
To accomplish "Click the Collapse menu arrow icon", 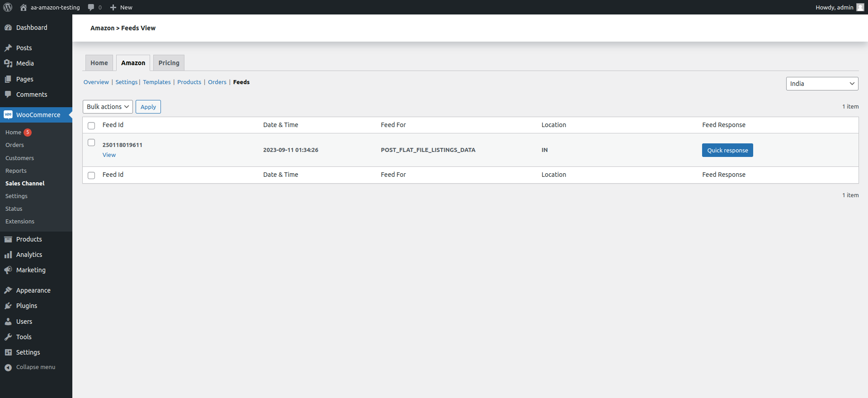I will click(8, 367).
